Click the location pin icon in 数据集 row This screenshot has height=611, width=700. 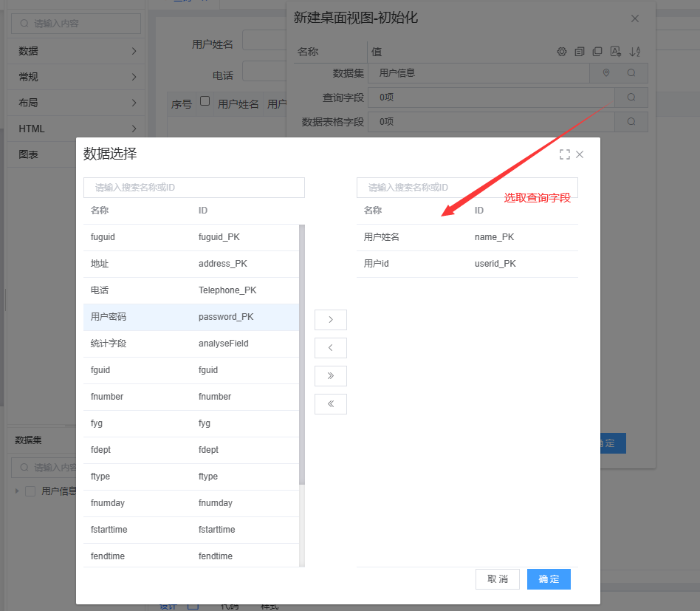click(x=606, y=73)
